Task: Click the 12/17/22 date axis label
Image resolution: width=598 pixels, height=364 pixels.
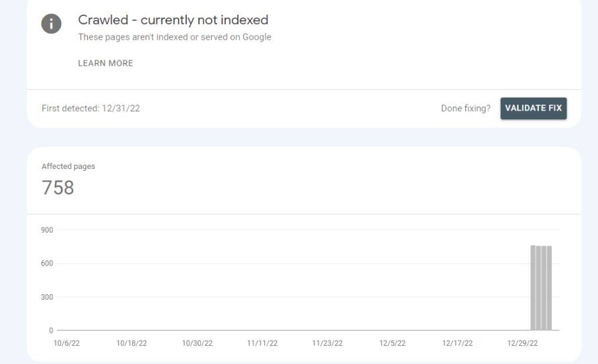Action: [x=457, y=343]
